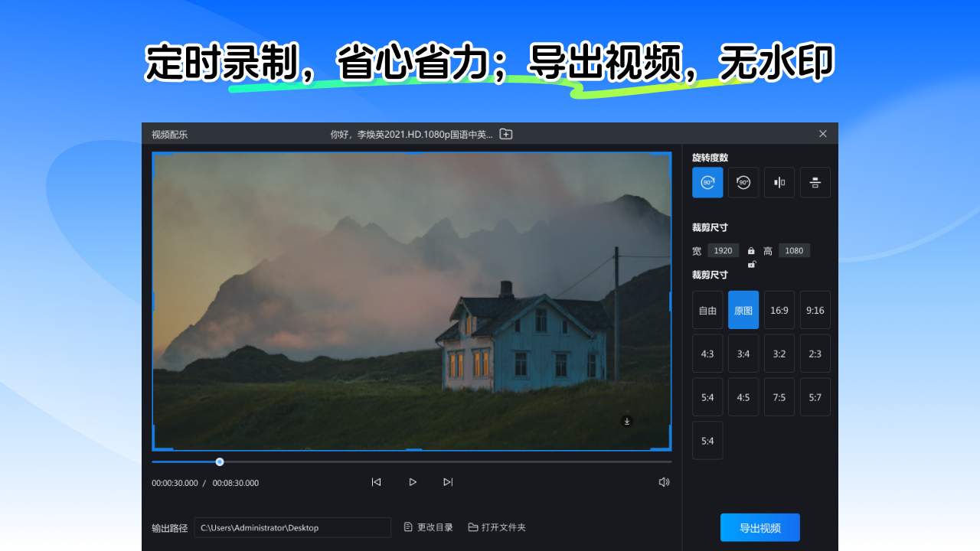980x551 pixels.
Task: Select the 原图 original crop option
Action: coord(743,310)
